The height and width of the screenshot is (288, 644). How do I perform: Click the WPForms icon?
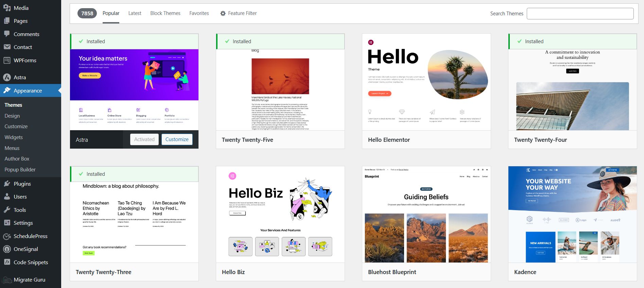click(x=7, y=60)
